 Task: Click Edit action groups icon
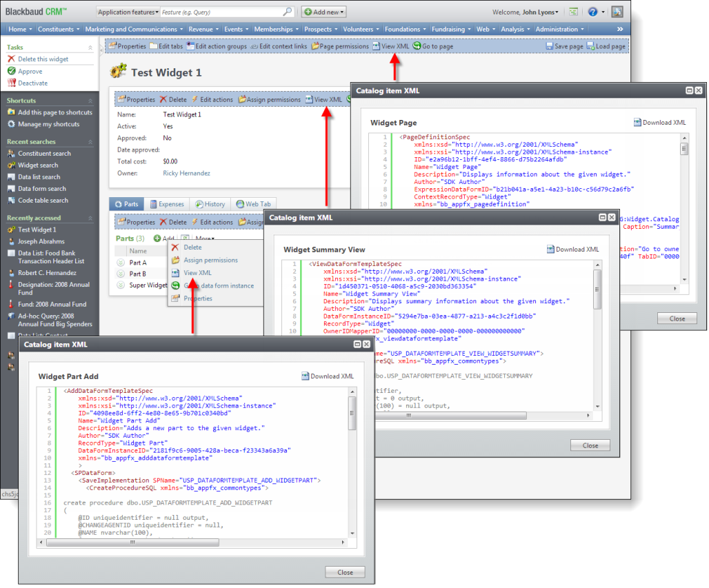coord(190,45)
